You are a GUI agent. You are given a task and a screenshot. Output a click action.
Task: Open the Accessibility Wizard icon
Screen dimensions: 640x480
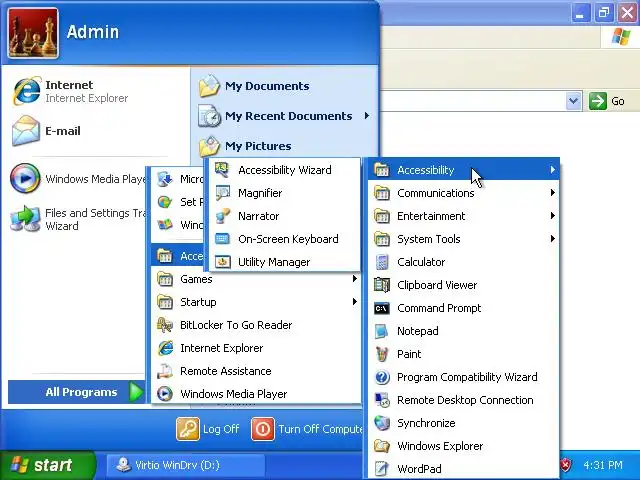pyautogui.click(x=222, y=170)
